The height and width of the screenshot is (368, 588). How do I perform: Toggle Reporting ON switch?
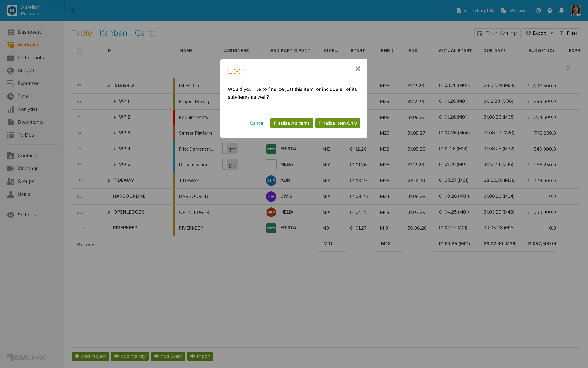475,10
